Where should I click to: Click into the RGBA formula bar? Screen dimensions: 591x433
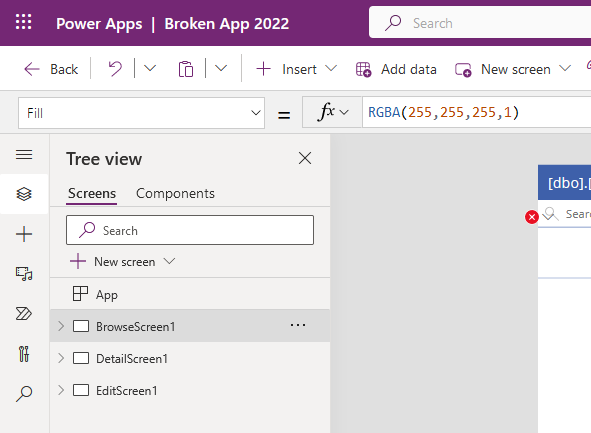coord(476,112)
